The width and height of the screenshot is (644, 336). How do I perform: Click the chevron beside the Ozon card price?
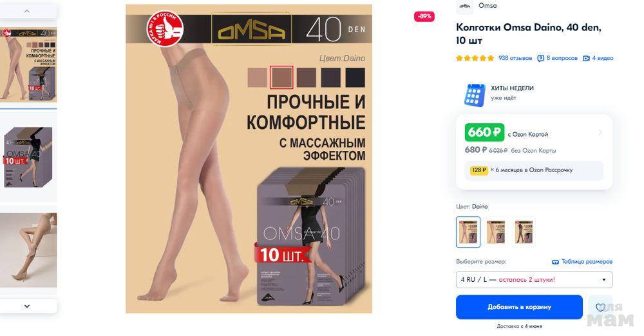600,132
